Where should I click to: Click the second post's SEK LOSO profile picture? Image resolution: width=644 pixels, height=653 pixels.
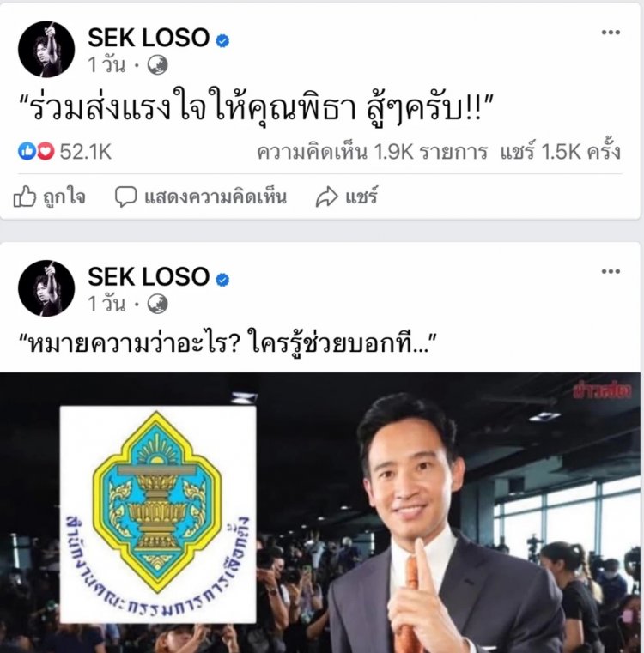pyautogui.click(x=46, y=288)
